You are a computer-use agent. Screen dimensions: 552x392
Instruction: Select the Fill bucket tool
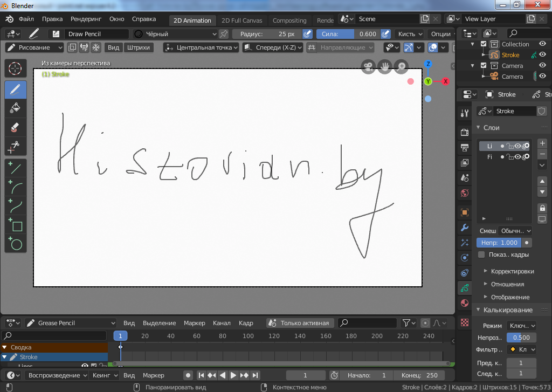pyautogui.click(x=16, y=108)
